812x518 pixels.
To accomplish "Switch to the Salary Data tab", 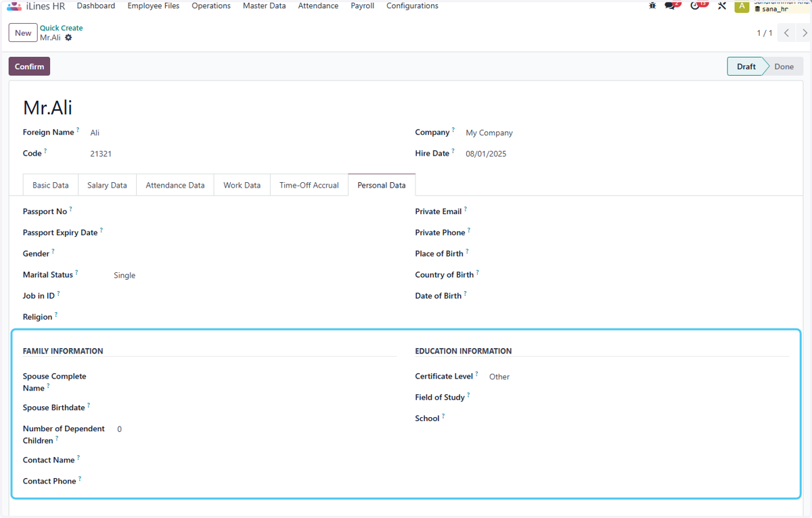I will tap(107, 185).
